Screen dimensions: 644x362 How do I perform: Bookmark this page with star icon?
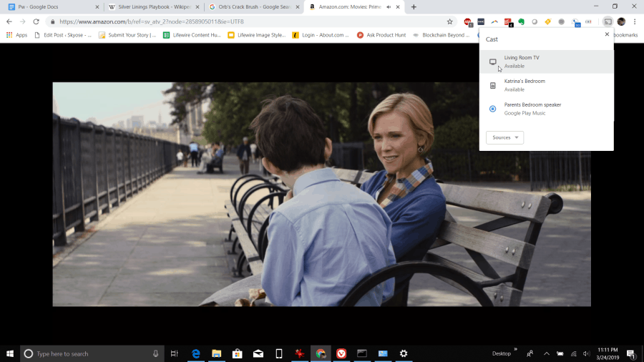click(450, 21)
